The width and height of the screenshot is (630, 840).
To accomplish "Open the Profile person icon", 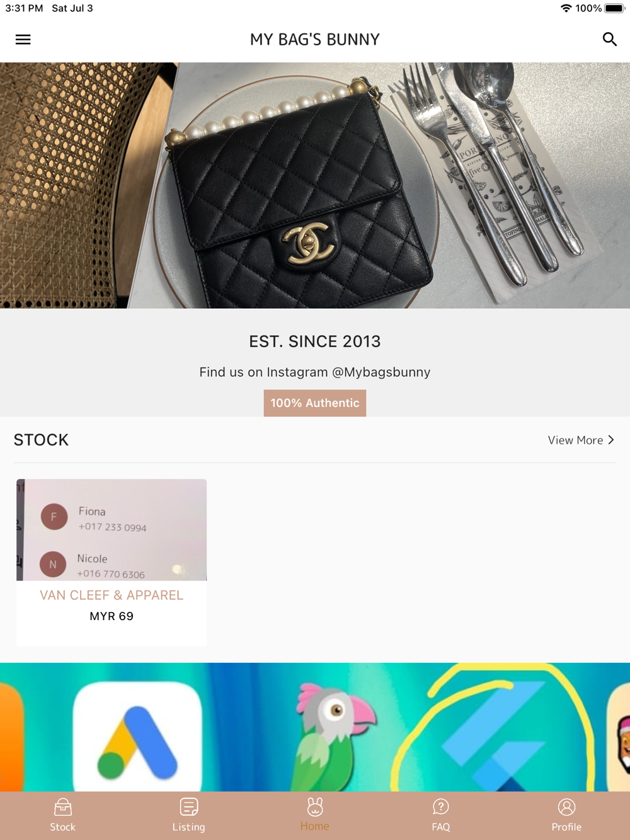I will pyautogui.click(x=567, y=807).
